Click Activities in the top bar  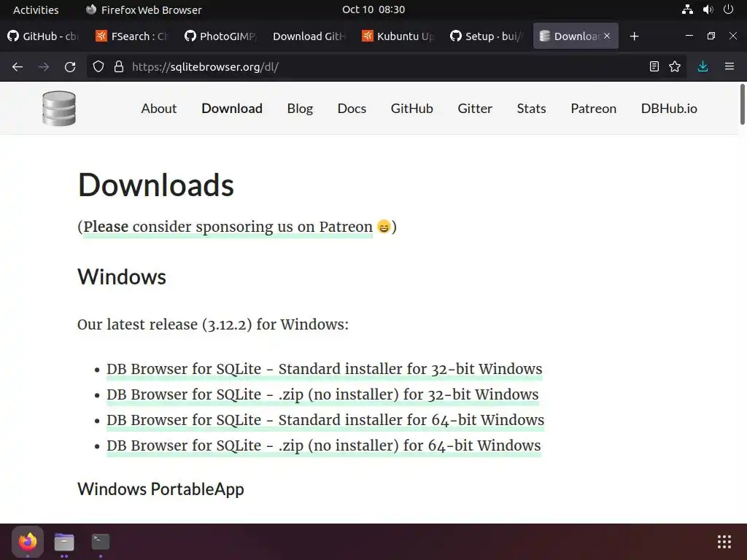coord(36,9)
